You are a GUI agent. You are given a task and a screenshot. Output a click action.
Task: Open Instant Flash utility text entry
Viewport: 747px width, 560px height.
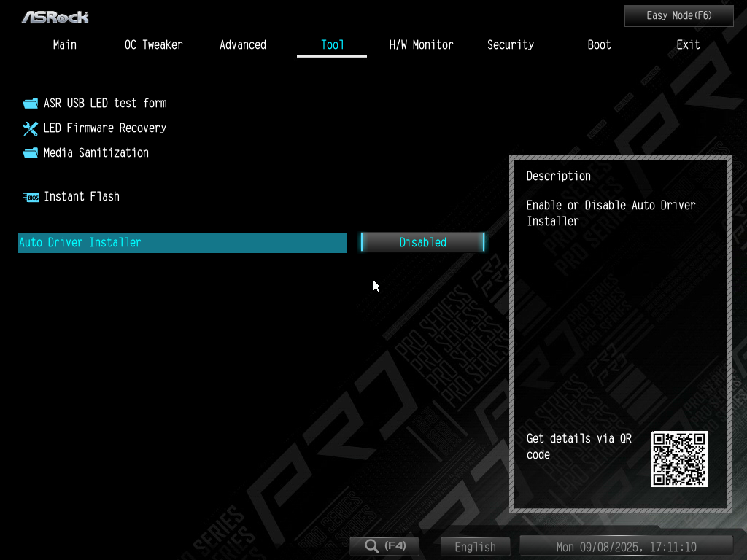pos(82,197)
